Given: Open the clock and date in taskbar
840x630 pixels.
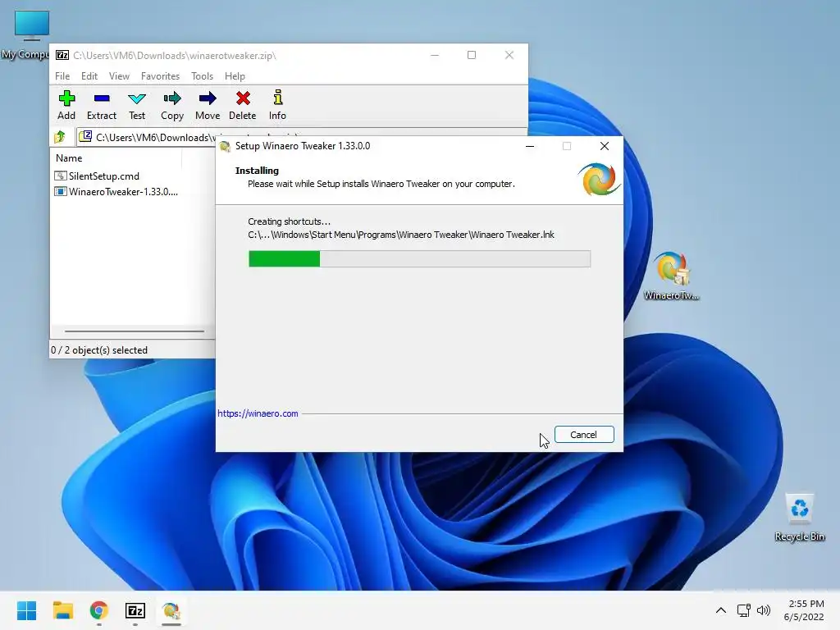Looking at the screenshot, I should tap(804, 610).
